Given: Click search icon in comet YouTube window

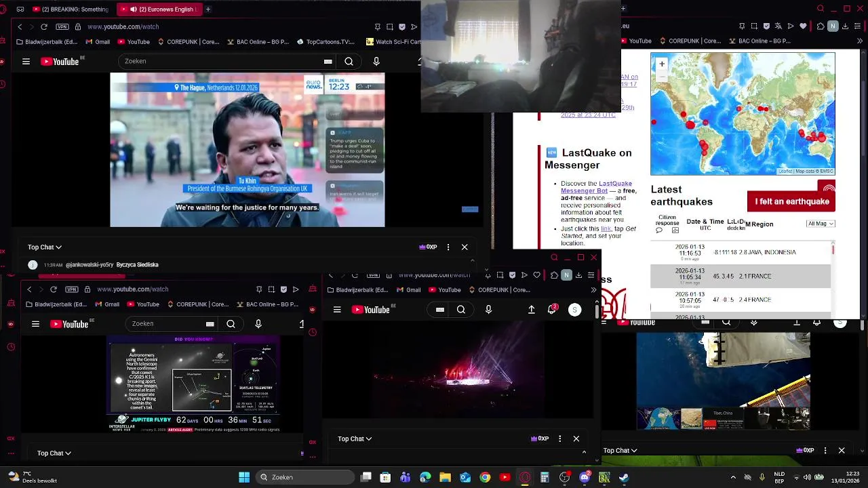Looking at the screenshot, I should (x=231, y=324).
